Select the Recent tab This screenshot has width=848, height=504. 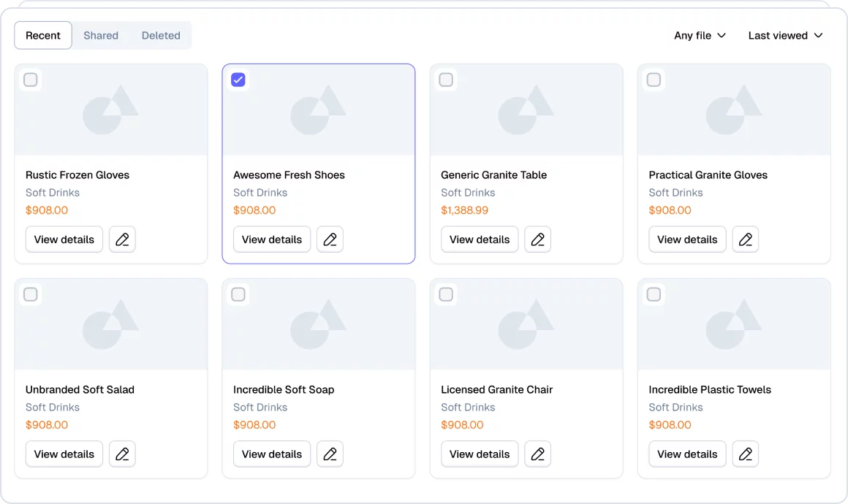(43, 35)
